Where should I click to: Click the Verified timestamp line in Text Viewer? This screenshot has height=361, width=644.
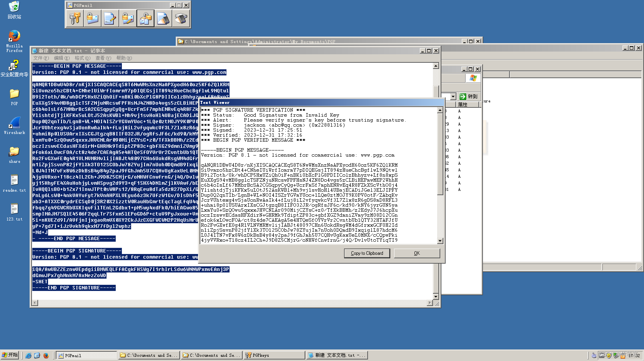click(x=251, y=135)
